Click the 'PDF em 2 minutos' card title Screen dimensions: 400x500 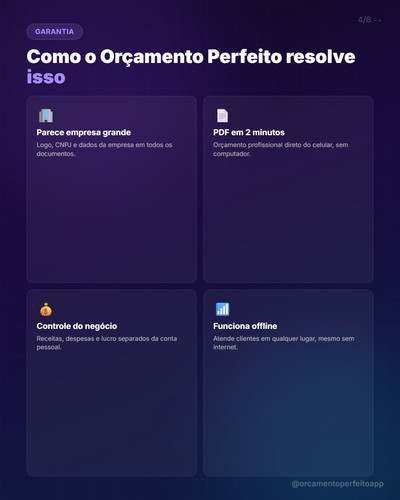coord(249,132)
